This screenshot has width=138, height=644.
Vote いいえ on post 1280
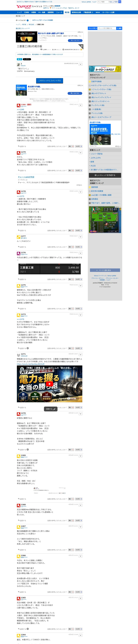click(79, 147)
